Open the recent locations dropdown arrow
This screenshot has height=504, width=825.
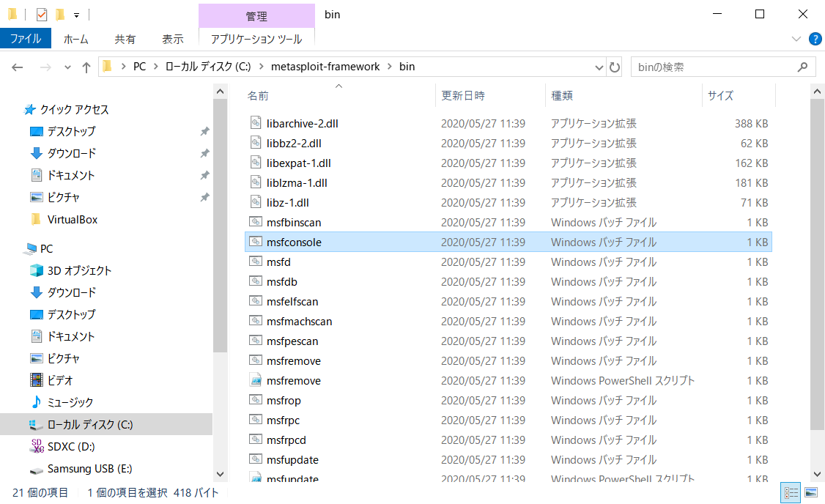coord(67,67)
